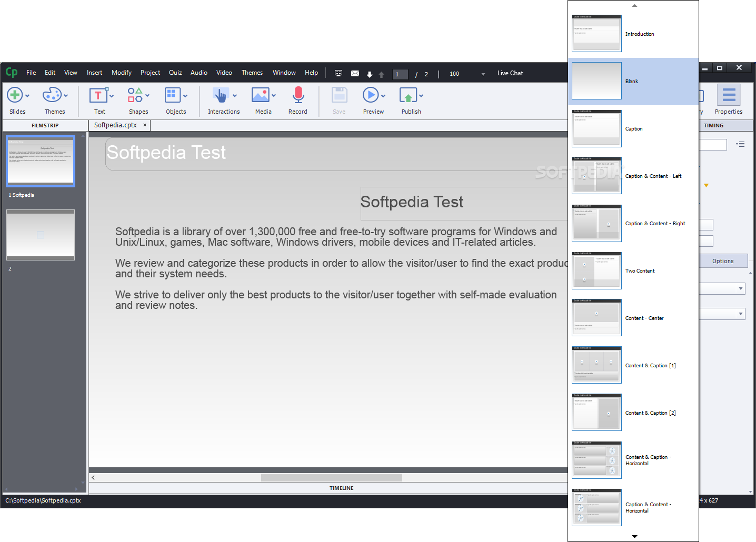The image size is (756, 542).
Task: Choose the Content - Center layout
Action: 633,318
